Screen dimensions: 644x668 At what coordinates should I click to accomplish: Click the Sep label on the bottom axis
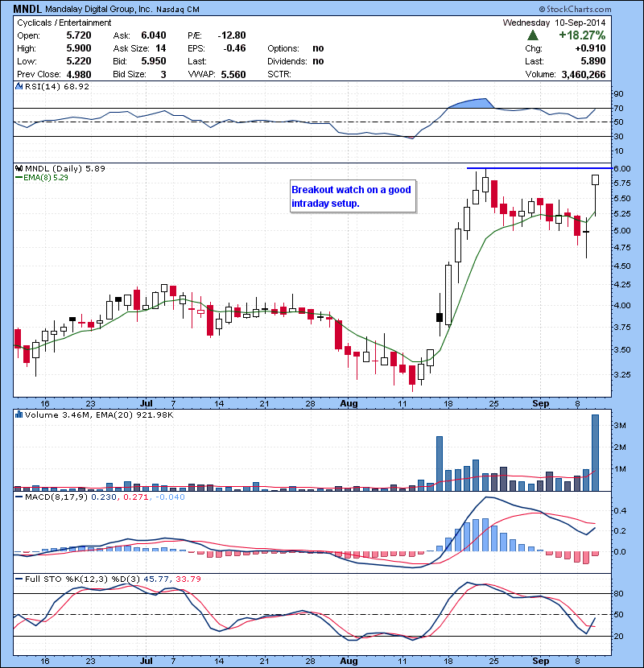[540, 661]
